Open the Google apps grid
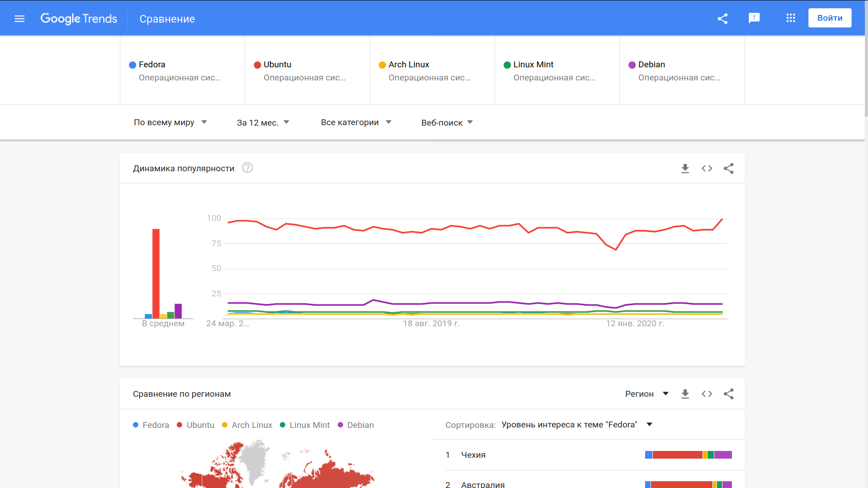Viewport: 868px width, 488px height. pyautogui.click(x=791, y=18)
